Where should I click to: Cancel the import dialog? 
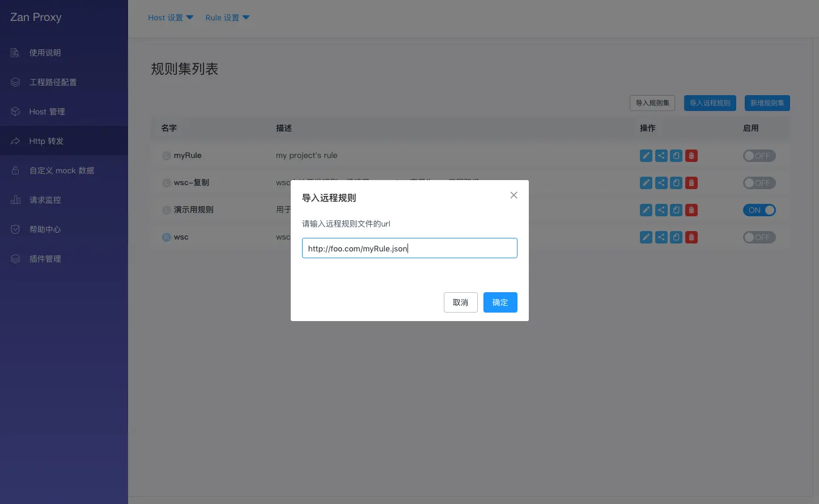click(x=460, y=302)
